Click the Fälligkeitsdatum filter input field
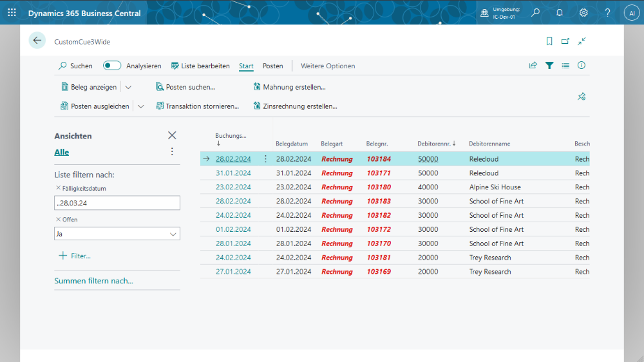 tap(117, 203)
